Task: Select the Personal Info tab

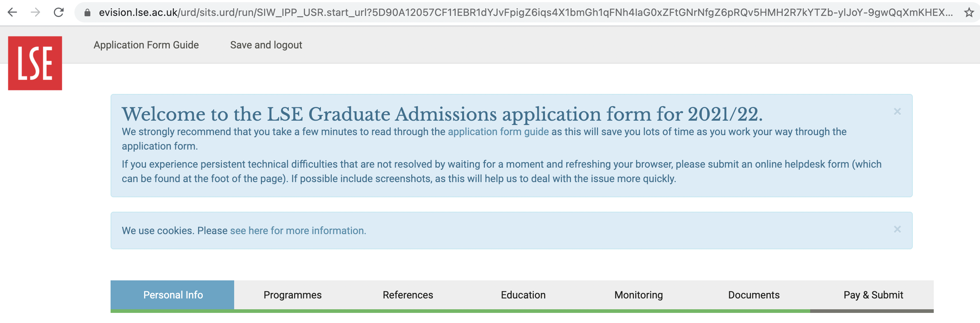Action: pos(173,295)
